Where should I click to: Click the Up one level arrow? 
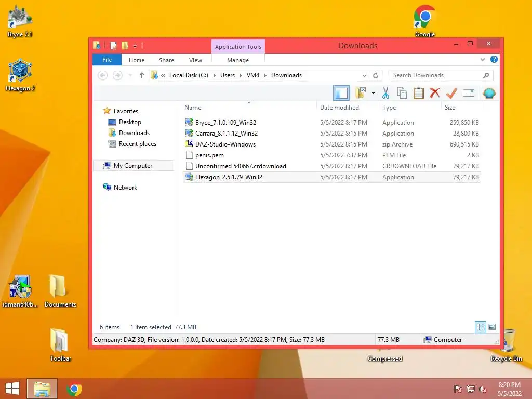(142, 75)
